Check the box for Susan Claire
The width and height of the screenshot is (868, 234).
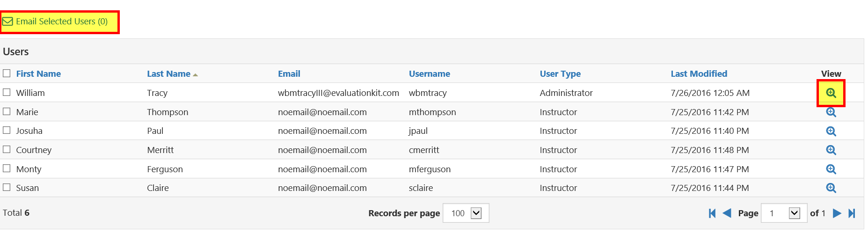(7, 187)
